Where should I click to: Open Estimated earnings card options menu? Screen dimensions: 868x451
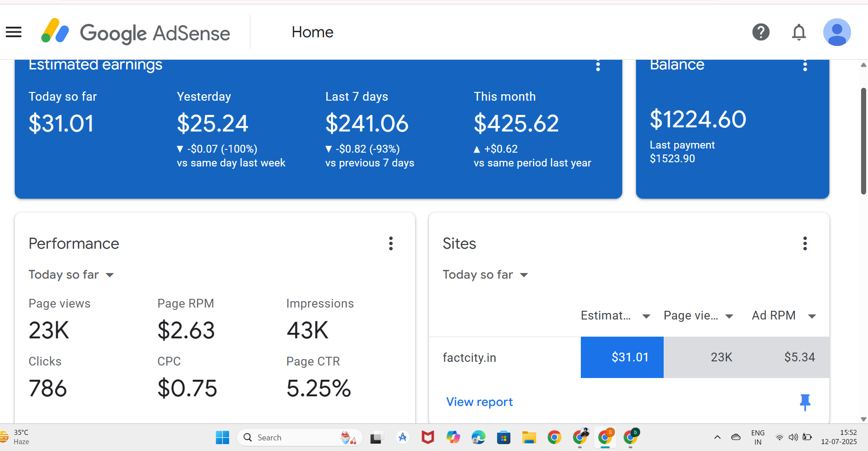pyautogui.click(x=598, y=66)
